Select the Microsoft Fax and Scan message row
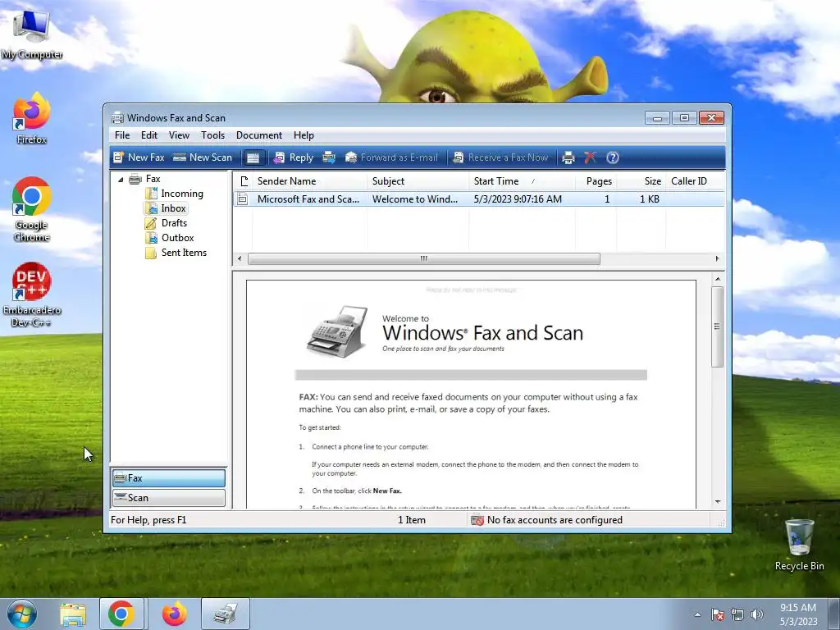This screenshot has width=840, height=630. (x=479, y=199)
